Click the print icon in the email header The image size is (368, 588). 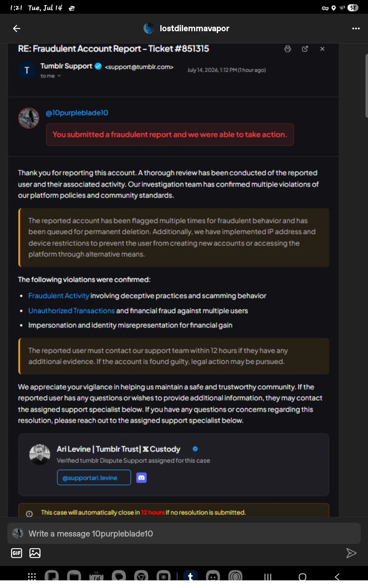[288, 49]
